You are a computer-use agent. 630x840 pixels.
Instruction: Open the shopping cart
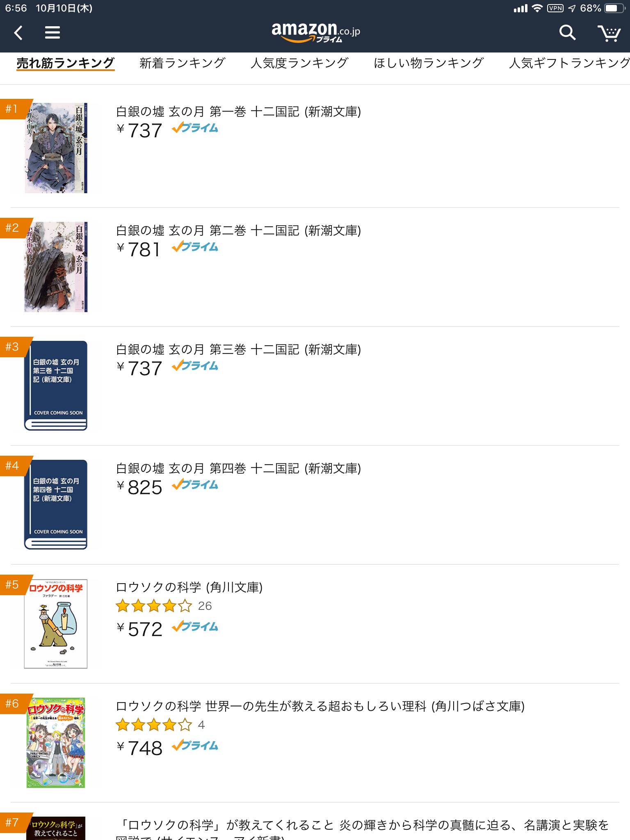[x=609, y=33]
